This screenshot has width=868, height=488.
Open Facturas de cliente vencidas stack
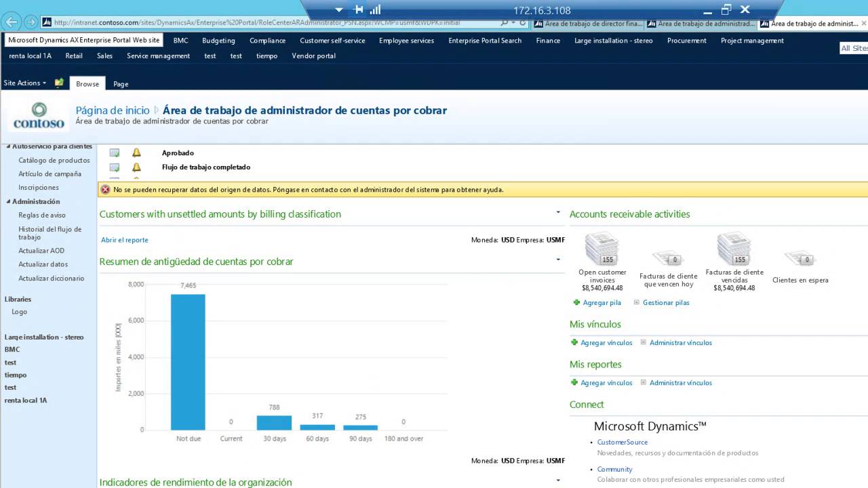(x=734, y=249)
